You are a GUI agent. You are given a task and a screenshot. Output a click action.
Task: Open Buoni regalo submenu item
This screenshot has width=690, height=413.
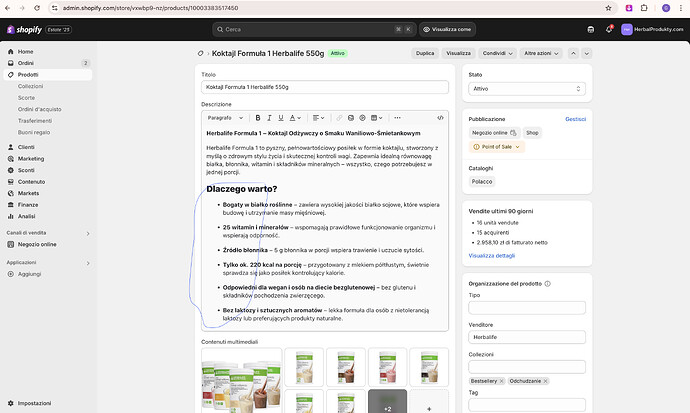(x=34, y=132)
